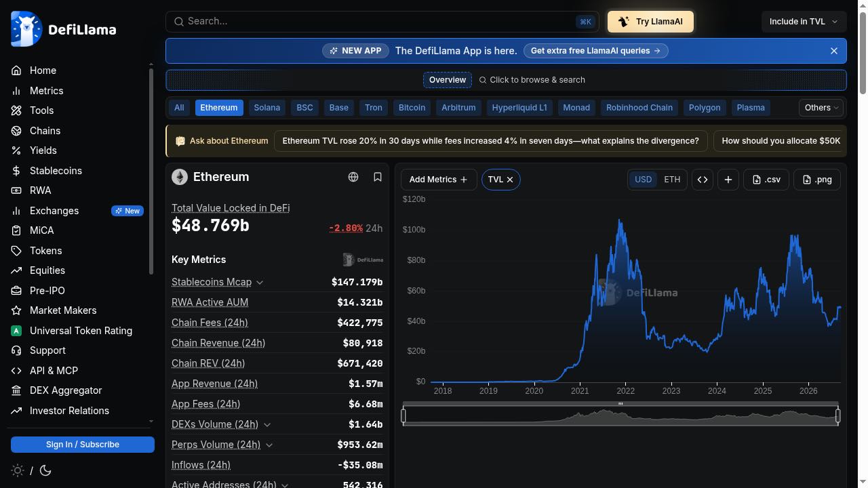
Task: Click the plus button beside embed icon
Action: tap(728, 180)
